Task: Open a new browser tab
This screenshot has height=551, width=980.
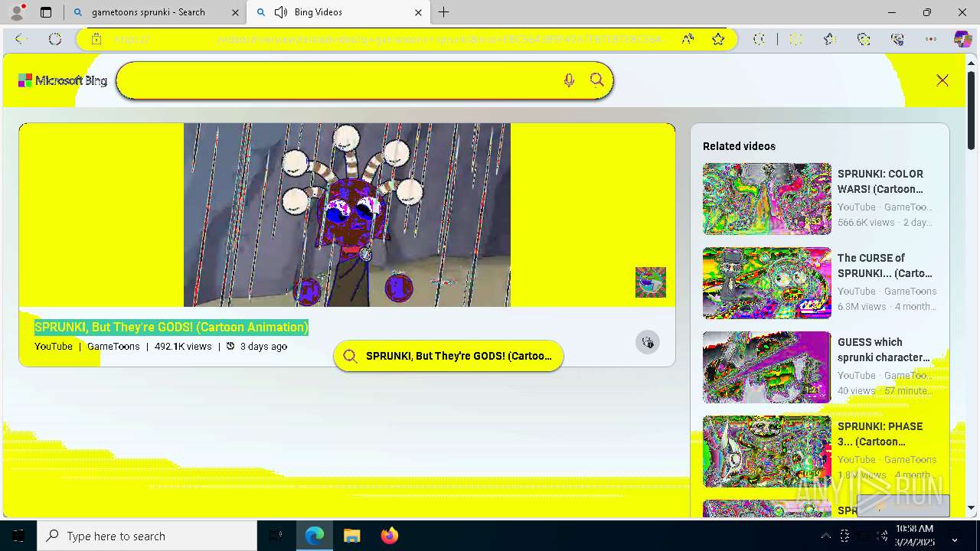Action: [x=444, y=12]
